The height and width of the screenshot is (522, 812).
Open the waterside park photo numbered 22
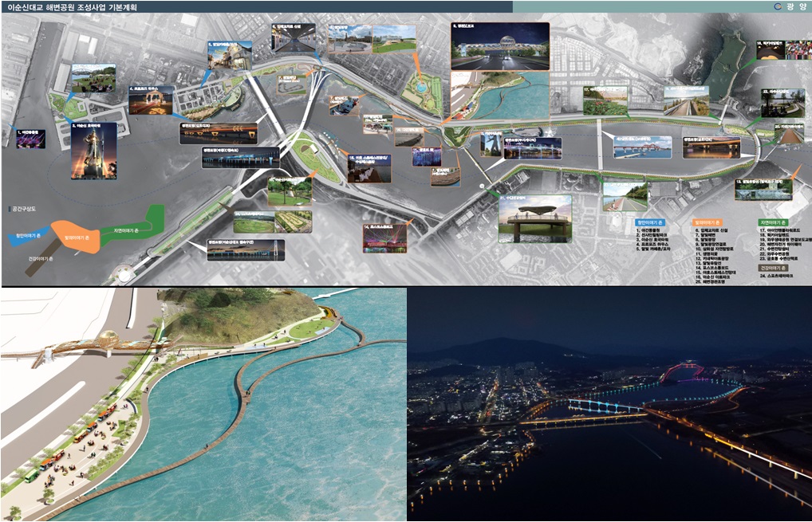(x=783, y=103)
